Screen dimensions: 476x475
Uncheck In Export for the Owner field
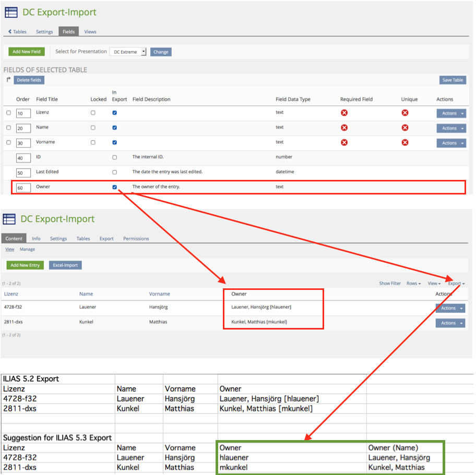[115, 187]
